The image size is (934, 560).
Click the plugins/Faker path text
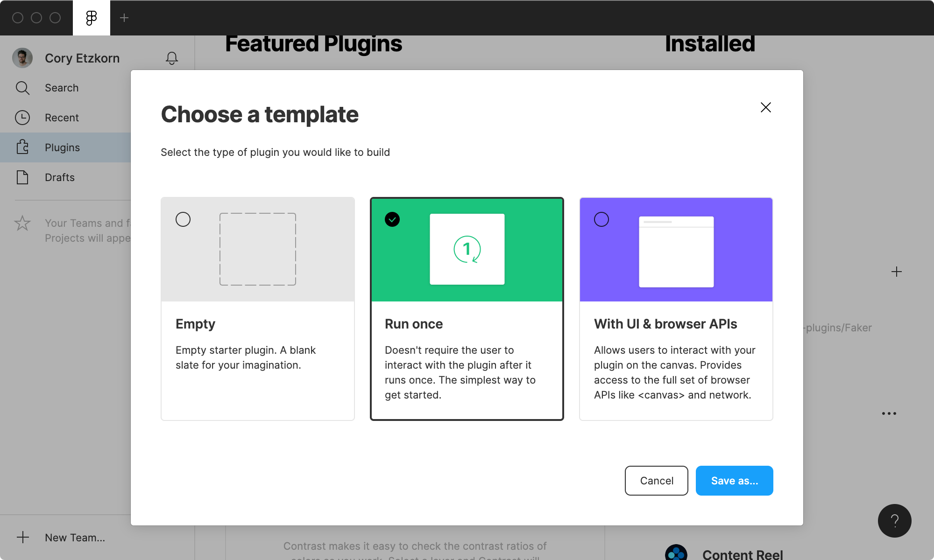(837, 328)
